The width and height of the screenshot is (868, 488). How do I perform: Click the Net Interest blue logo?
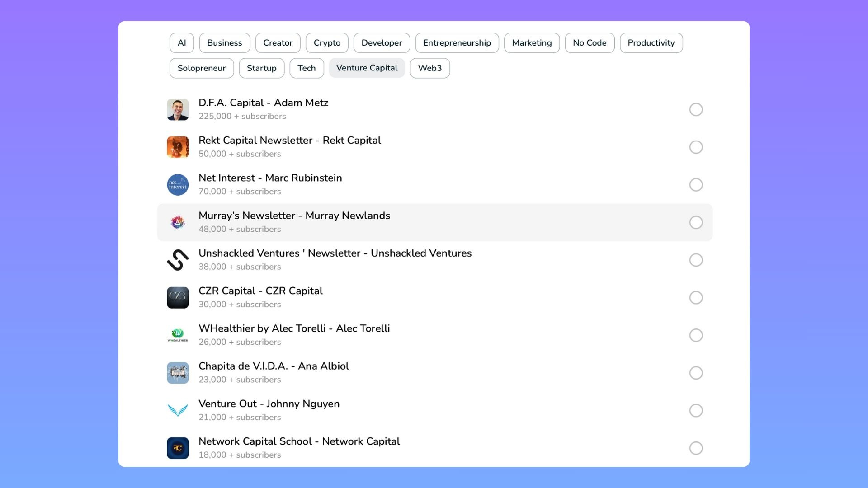178,185
